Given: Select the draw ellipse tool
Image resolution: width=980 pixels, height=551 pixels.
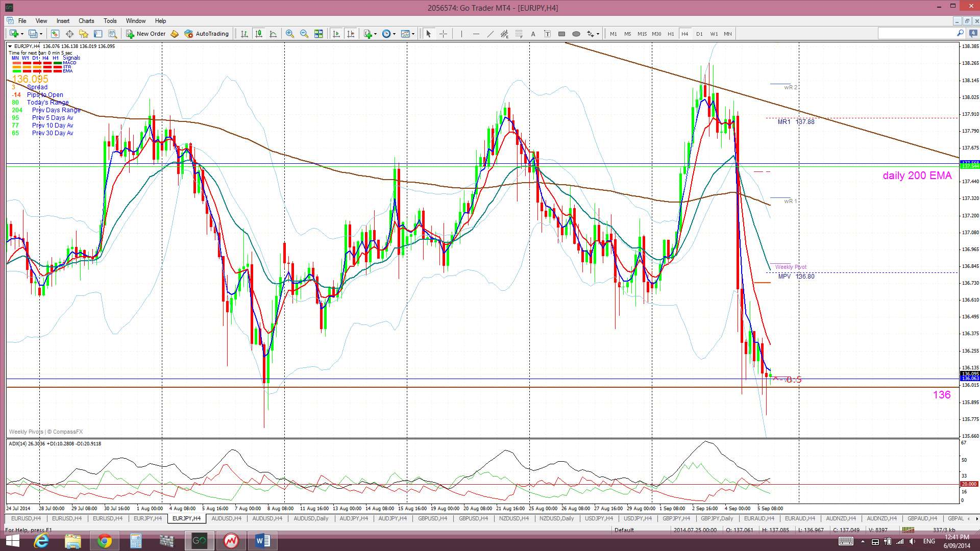Looking at the screenshot, I should 576,34.
